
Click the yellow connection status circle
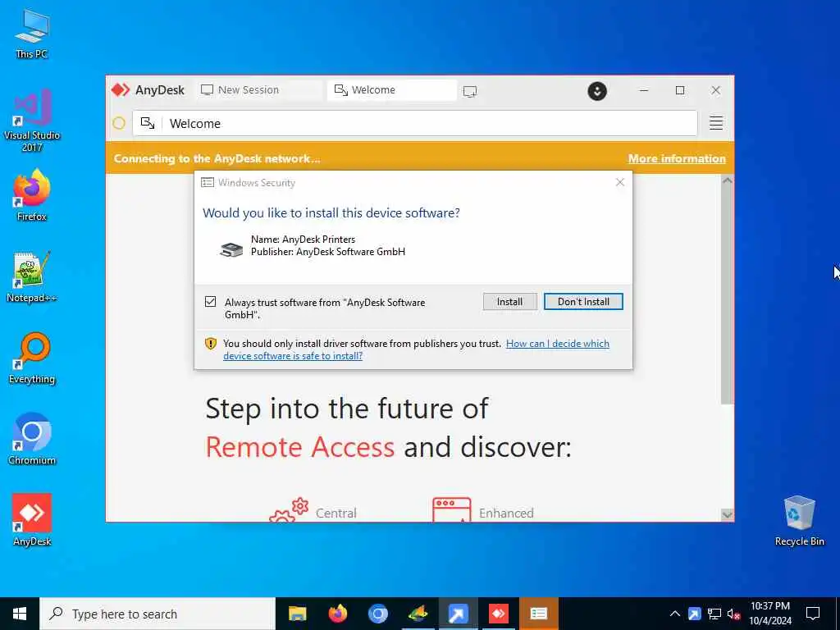(x=119, y=123)
